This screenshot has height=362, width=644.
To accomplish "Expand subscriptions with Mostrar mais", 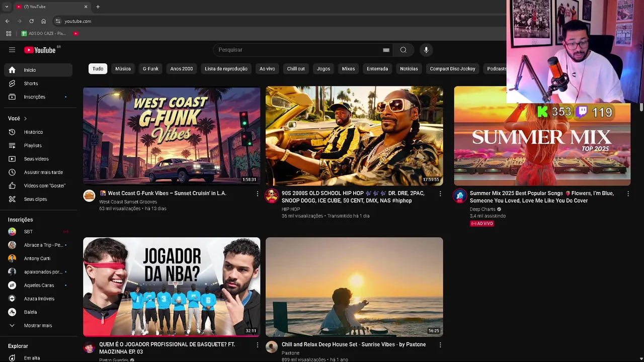I will click(x=38, y=325).
